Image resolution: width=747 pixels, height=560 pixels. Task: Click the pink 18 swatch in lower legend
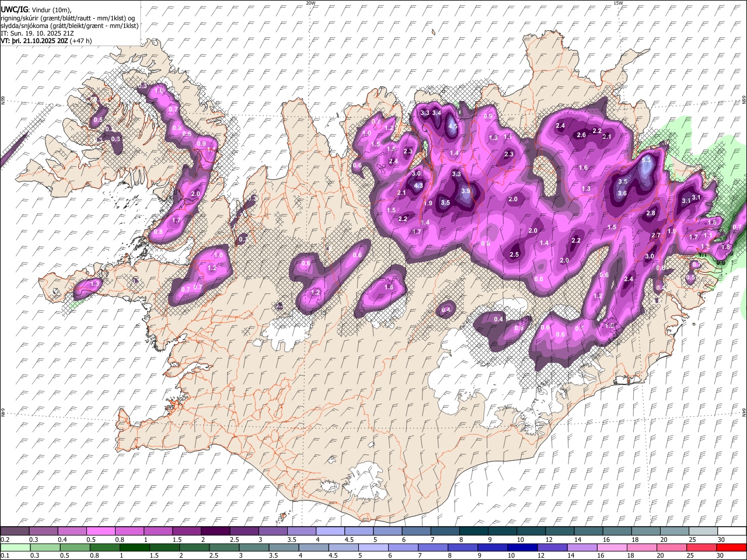coord(642,547)
